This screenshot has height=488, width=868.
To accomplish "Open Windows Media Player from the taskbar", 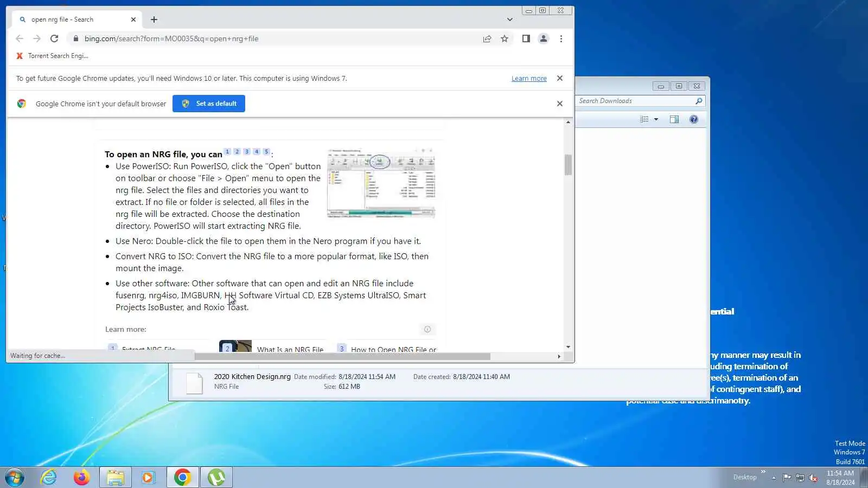I will pyautogui.click(x=148, y=477).
